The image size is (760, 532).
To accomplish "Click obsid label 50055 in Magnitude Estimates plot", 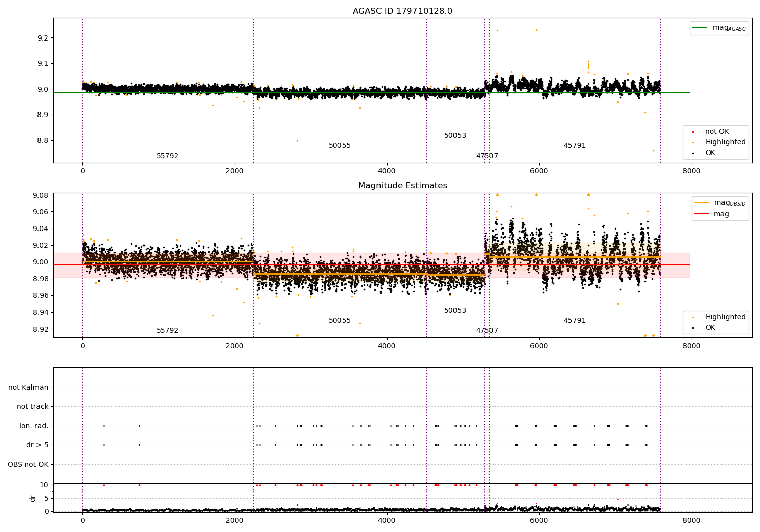I will click(x=339, y=321).
